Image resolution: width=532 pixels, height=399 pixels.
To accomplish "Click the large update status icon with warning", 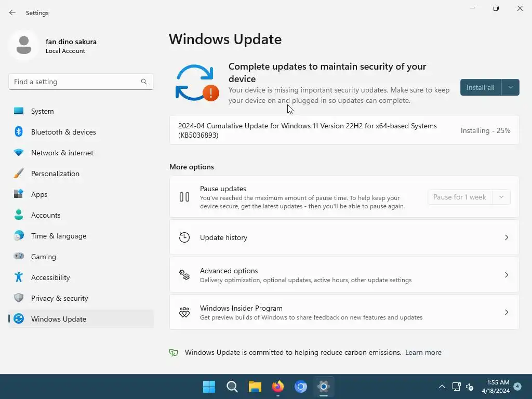I will pyautogui.click(x=197, y=83).
